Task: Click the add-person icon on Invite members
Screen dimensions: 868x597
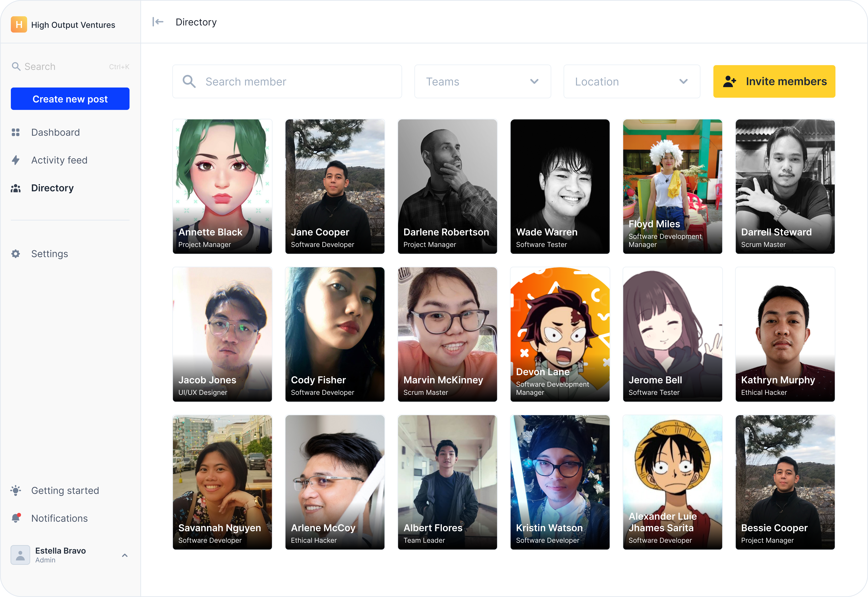Action: coord(729,82)
